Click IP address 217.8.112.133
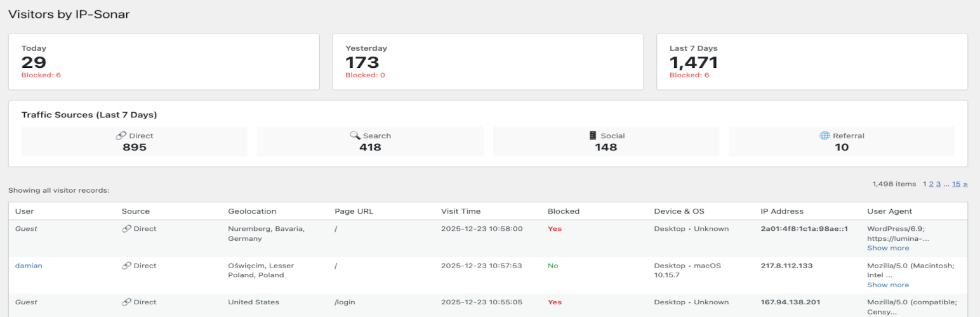980x317 pixels. pos(786,266)
